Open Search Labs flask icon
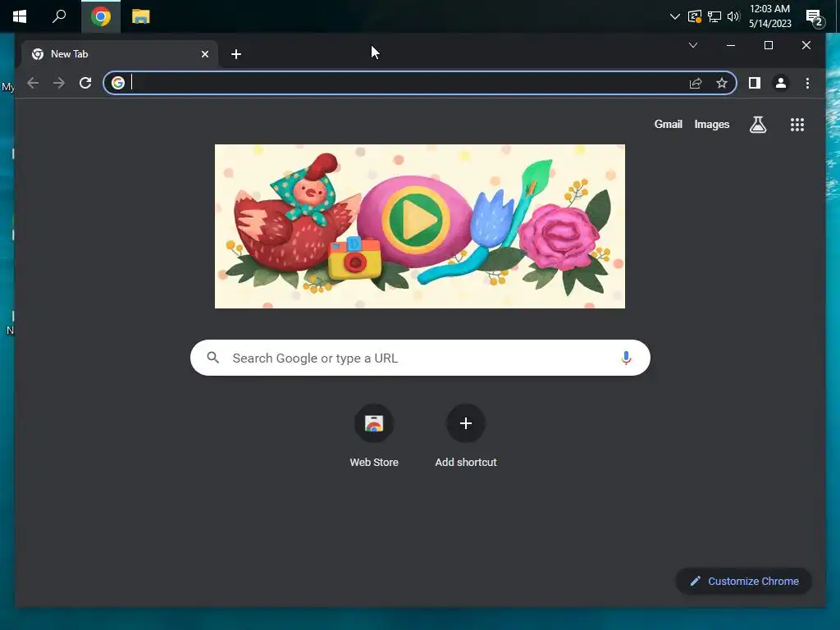The height and width of the screenshot is (630, 840). 757,125
